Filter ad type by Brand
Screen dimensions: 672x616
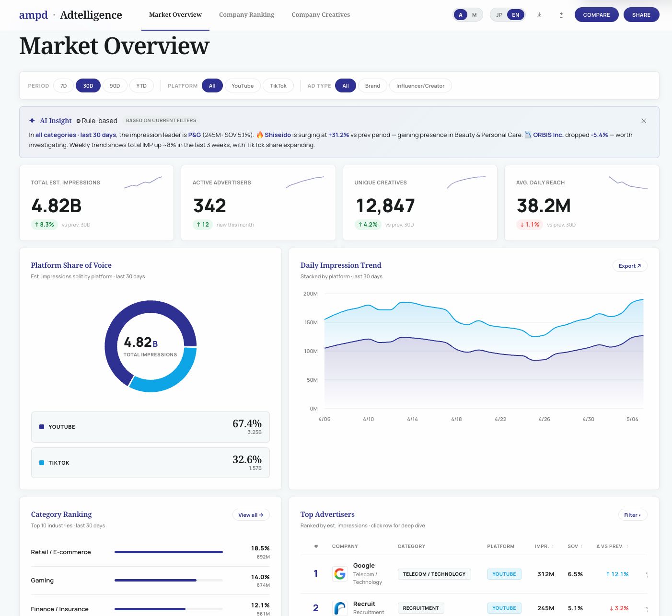point(372,86)
